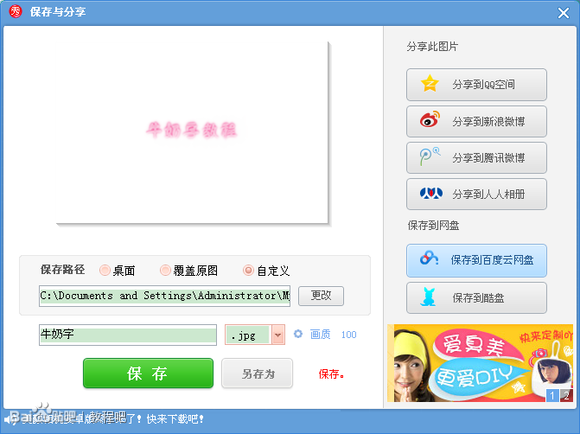Click the 另存为 button
The height and width of the screenshot is (434, 580).
pyautogui.click(x=257, y=373)
